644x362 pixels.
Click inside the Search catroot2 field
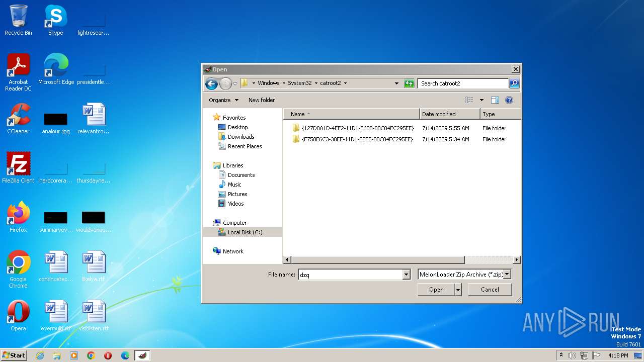point(463,83)
